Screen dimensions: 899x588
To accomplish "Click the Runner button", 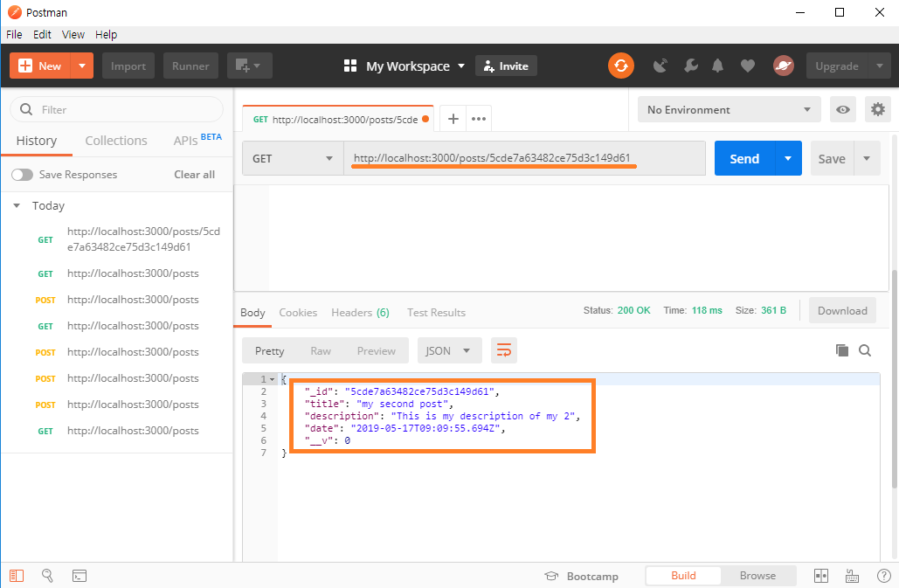I will pos(190,66).
